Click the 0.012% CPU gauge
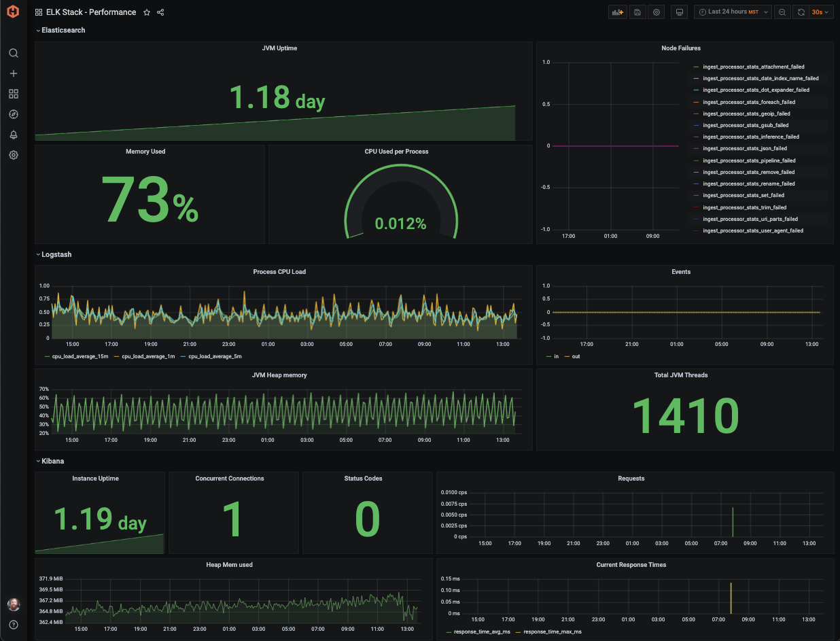The height and width of the screenshot is (641, 840). click(400, 224)
